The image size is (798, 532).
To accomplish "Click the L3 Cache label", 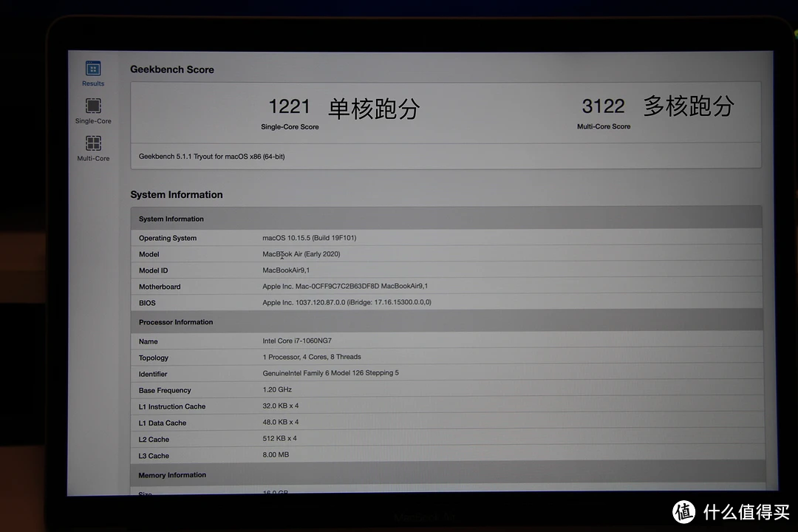I will 154,456.
